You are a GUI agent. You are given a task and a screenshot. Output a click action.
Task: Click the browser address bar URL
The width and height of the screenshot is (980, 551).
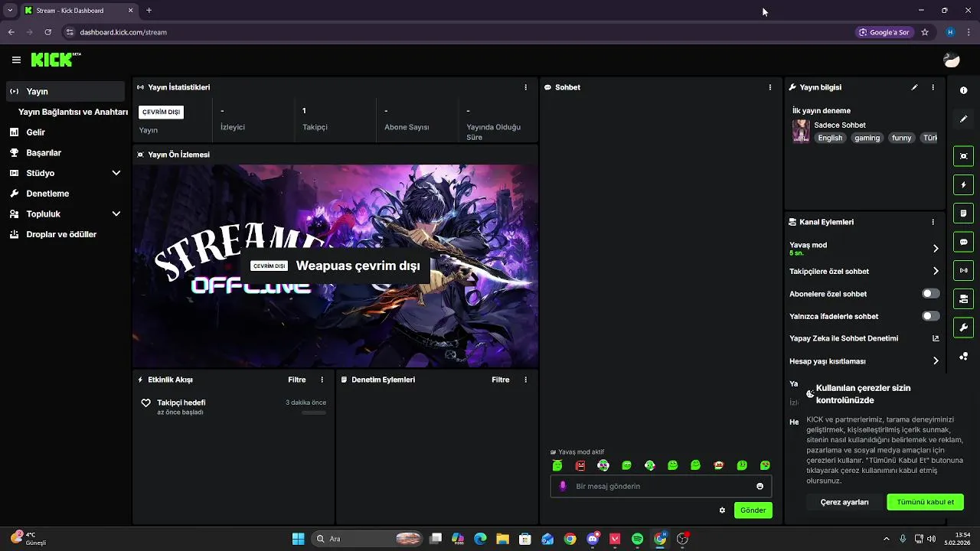pyautogui.click(x=123, y=32)
